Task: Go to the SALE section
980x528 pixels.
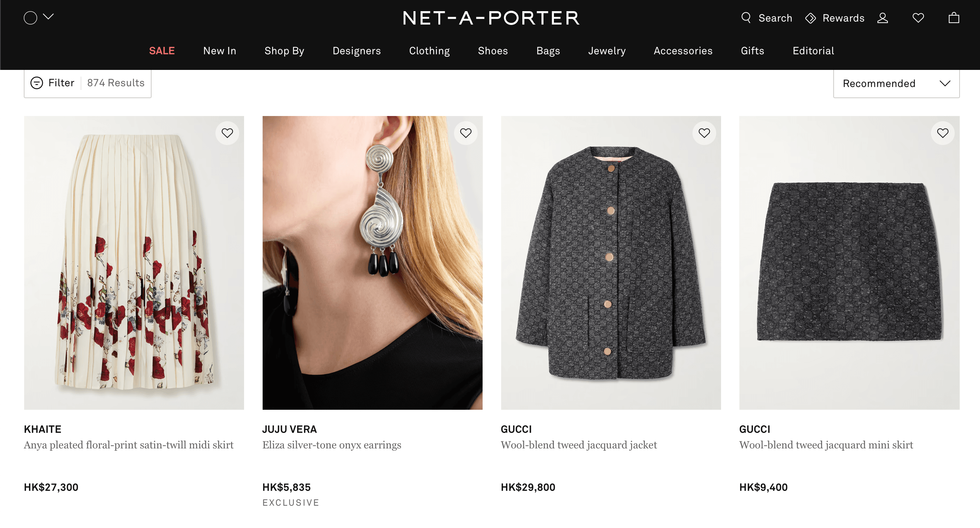Action: pos(162,51)
